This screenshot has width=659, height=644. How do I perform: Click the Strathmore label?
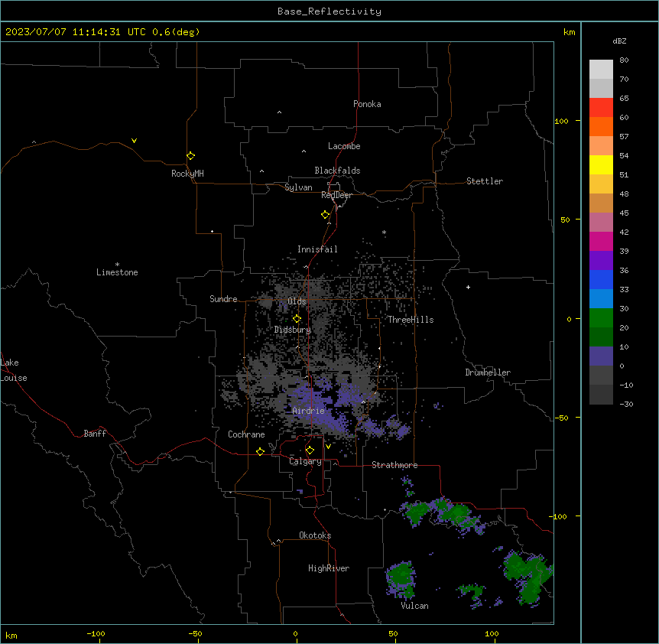tap(394, 465)
